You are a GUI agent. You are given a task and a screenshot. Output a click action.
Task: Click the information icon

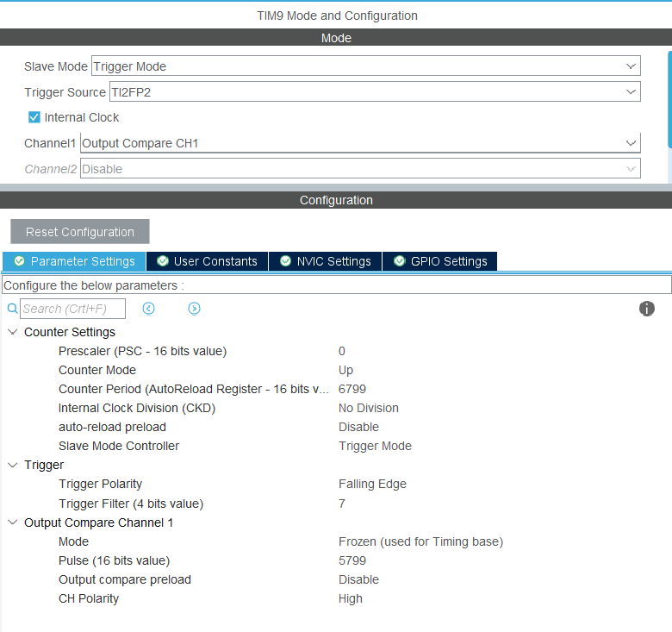point(647,309)
